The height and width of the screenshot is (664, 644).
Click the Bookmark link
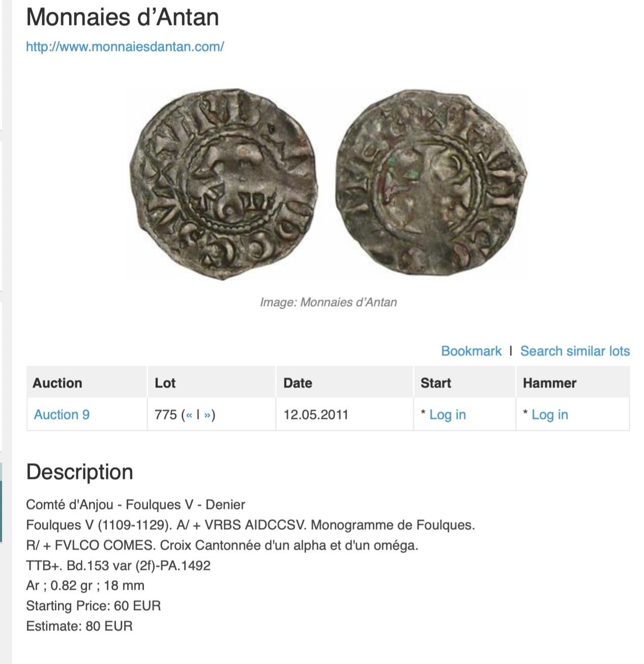pos(471,351)
